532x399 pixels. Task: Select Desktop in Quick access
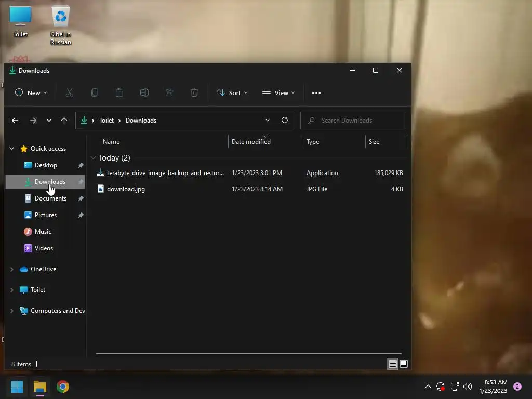click(46, 165)
